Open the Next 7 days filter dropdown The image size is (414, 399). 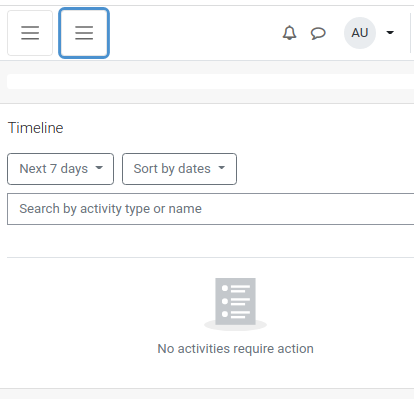pyautogui.click(x=60, y=169)
